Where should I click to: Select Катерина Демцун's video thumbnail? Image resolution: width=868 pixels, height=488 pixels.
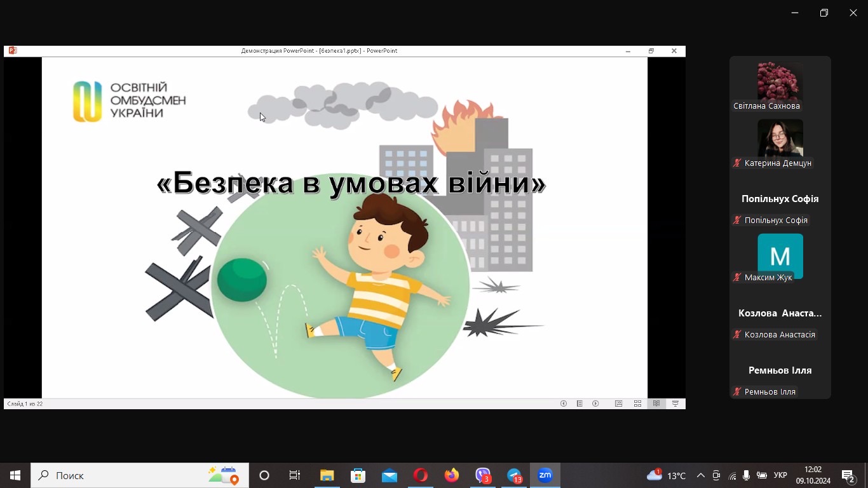coord(780,137)
